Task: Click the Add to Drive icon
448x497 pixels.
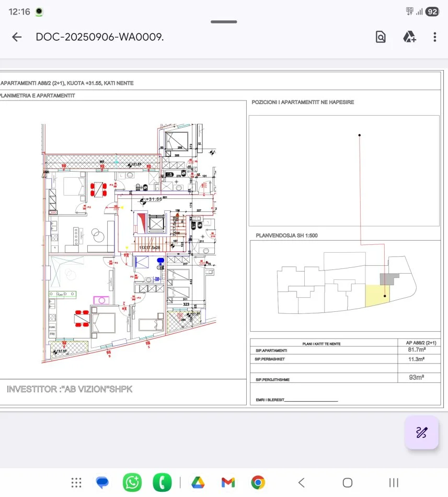Action: (409, 37)
